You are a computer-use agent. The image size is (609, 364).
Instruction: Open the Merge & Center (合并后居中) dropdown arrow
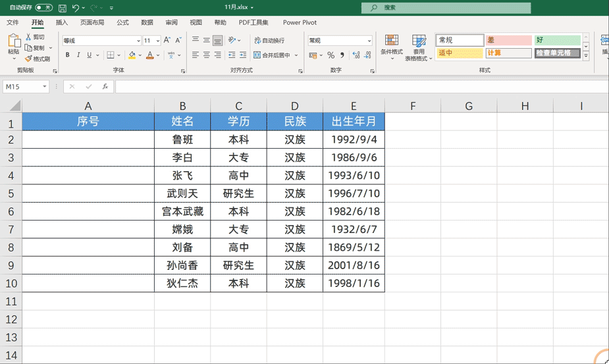[x=296, y=55]
